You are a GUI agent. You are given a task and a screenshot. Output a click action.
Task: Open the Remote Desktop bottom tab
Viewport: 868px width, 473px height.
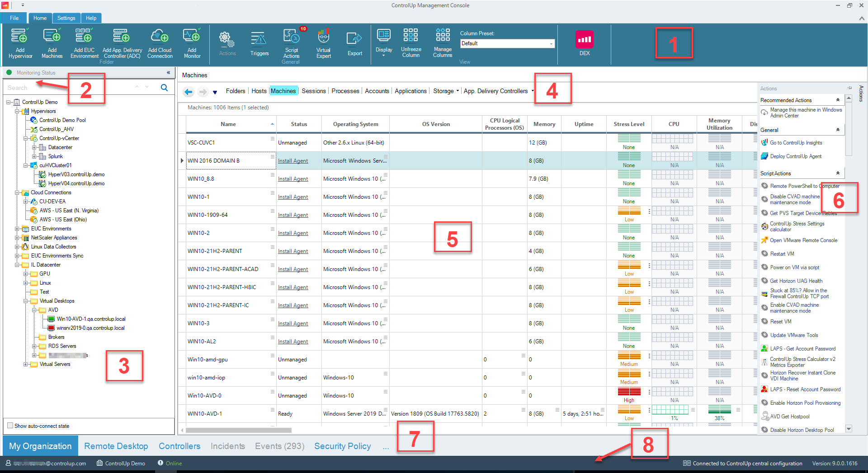[x=116, y=446]
